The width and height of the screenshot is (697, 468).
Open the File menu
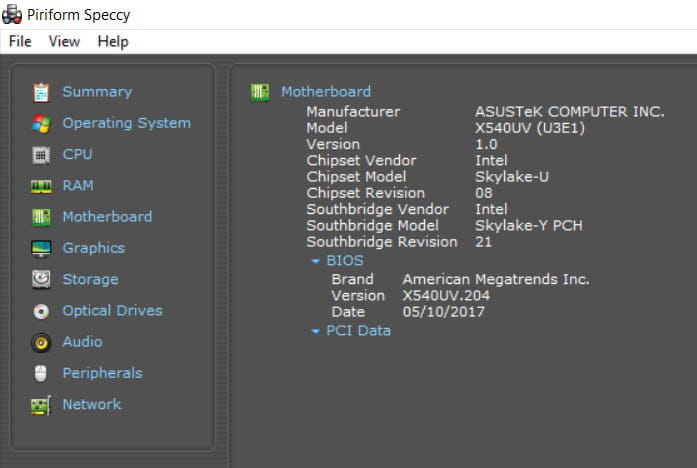pos(20,41)
